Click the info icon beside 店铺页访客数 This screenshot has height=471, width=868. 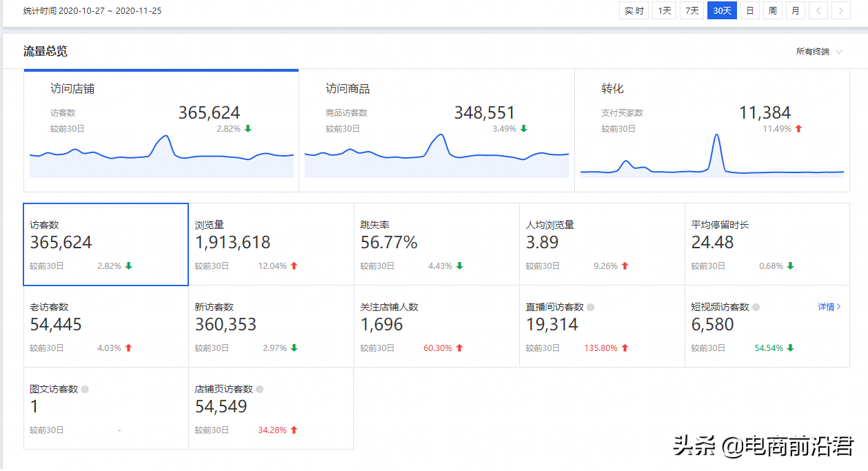[260, 390]
